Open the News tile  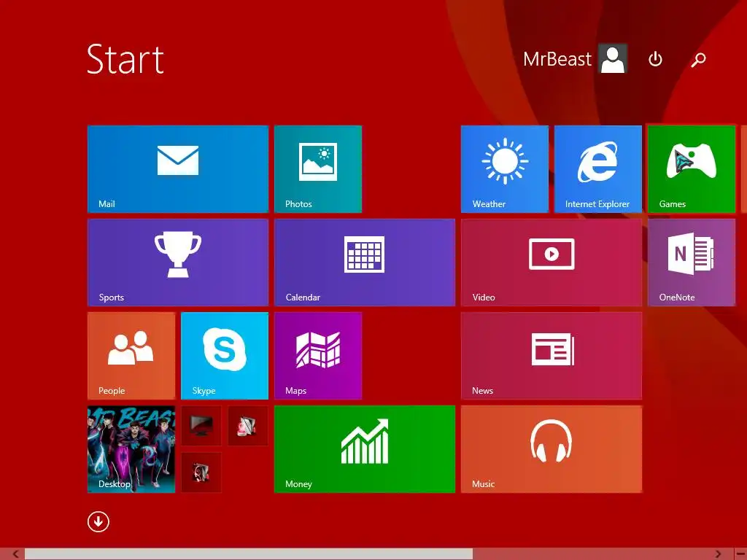click(x=551, y=356)
